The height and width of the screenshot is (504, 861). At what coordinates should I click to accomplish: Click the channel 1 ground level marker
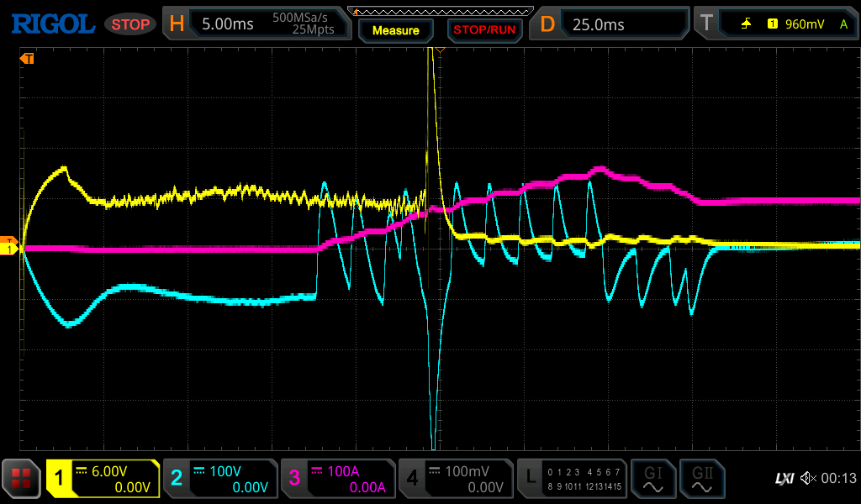coord(10,249)
